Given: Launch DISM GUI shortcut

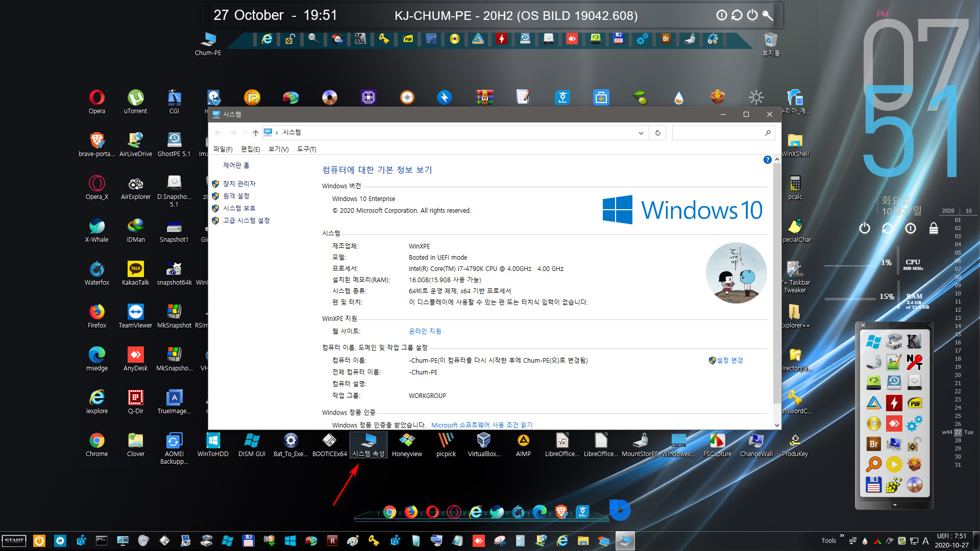Looking at the screenshot, I should 252,444.
